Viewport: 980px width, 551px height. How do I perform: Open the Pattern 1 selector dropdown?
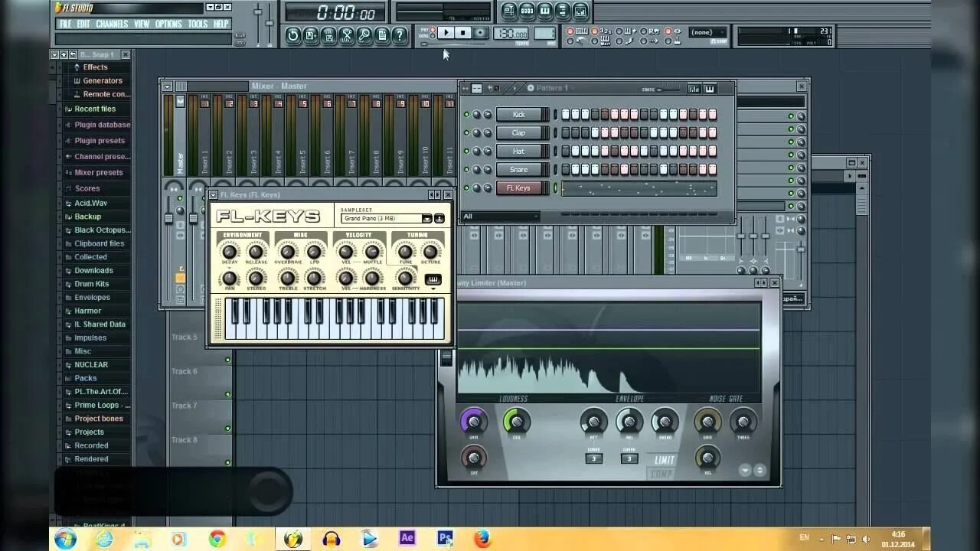coord(553,88)
